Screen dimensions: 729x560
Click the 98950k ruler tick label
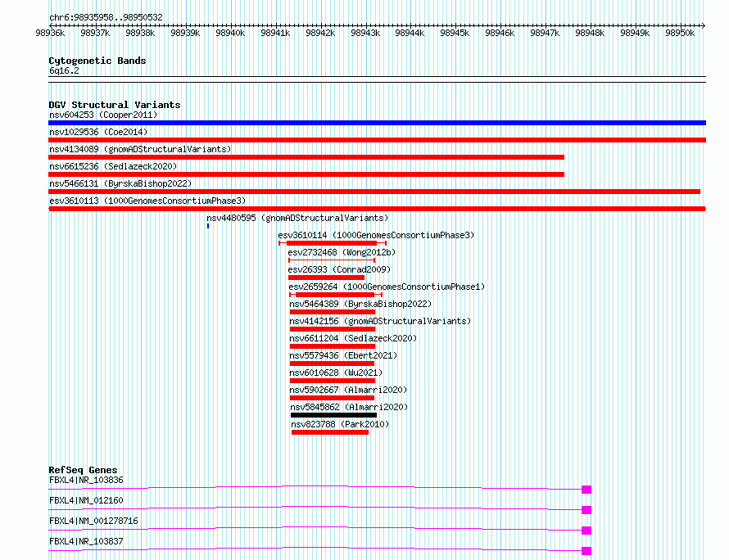click(x=680, y=33)
